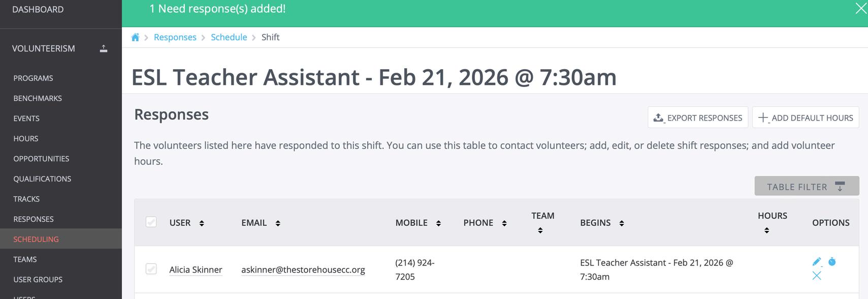This screenshot has height=299, width=868.
Task: Click the home icon in breadcrumb
Action: tap(135, 37)
